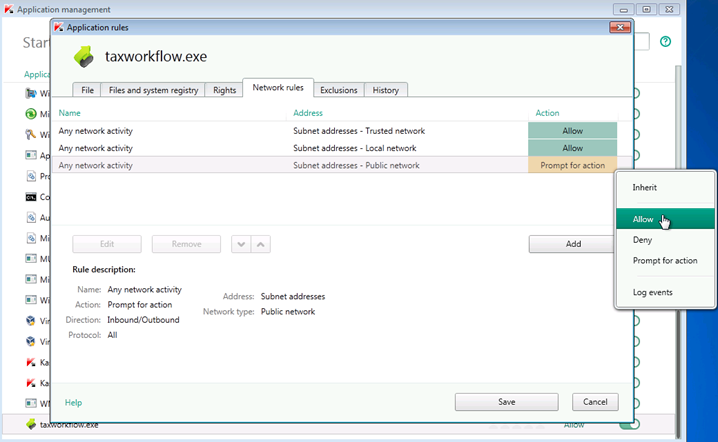Click 'Inbound/Outbound' direction value
Screen dimensions: 718x442
[143, 320]
